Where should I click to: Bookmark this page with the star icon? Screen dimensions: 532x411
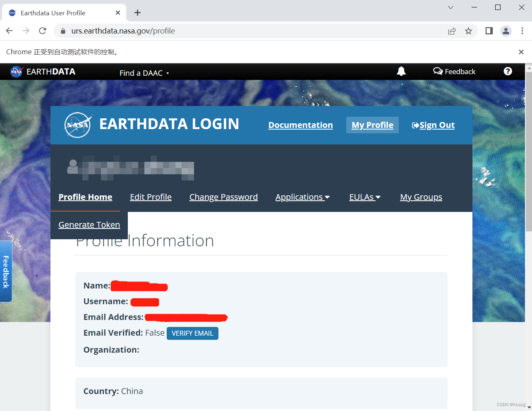pos(468,31)
